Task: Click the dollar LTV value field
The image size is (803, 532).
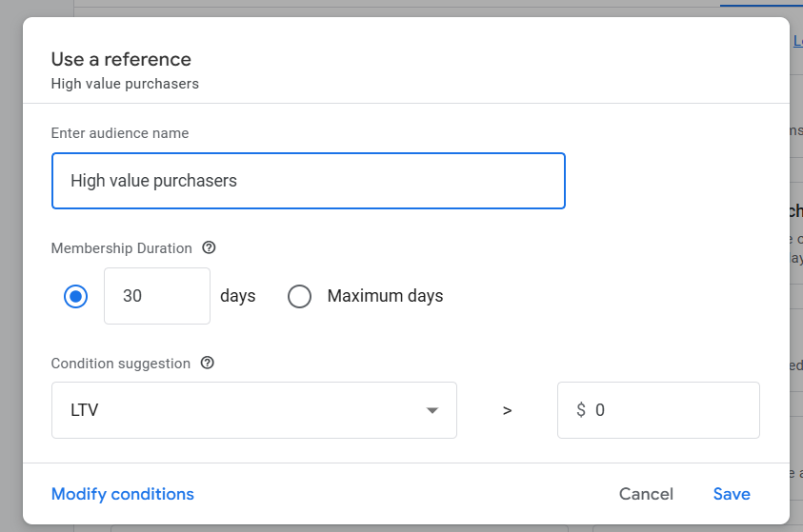Action: 658,410
